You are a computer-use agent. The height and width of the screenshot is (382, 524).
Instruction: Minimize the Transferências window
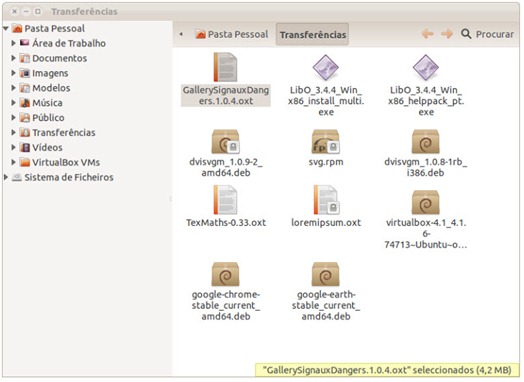pos(26,11)
